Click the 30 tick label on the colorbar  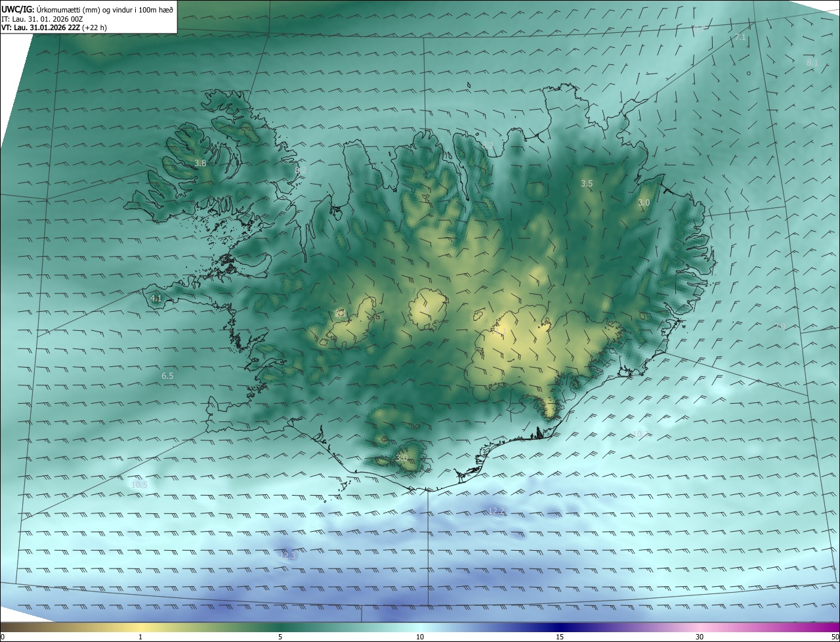(x=700, y=637)
